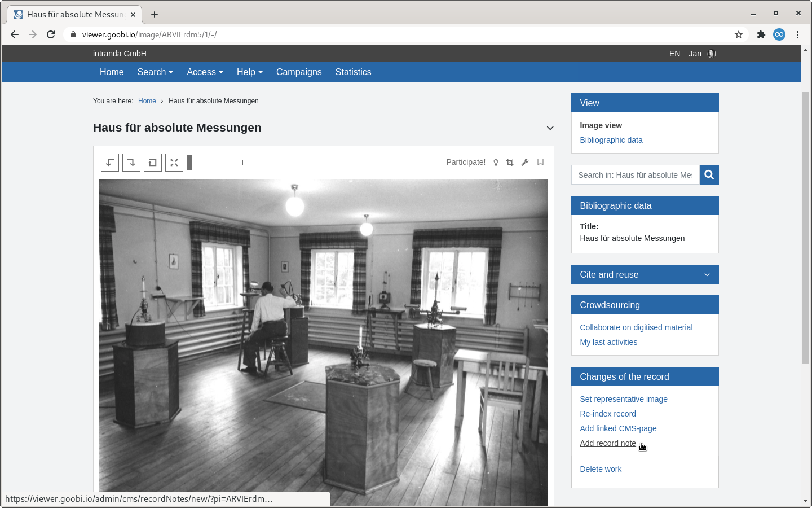Add this record to bookmarks
Viewport: 812px width, 508px height.
pyautogui.click(x=540, y=163)
